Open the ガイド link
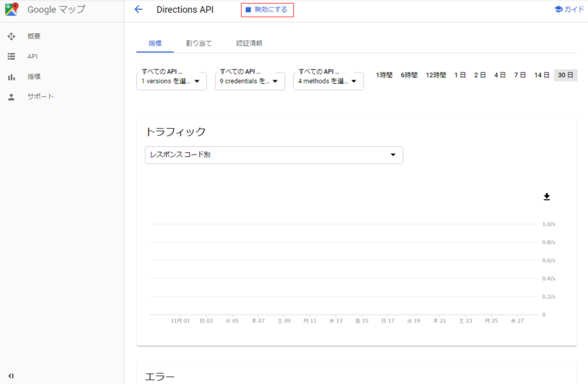 tap(569, 9)
